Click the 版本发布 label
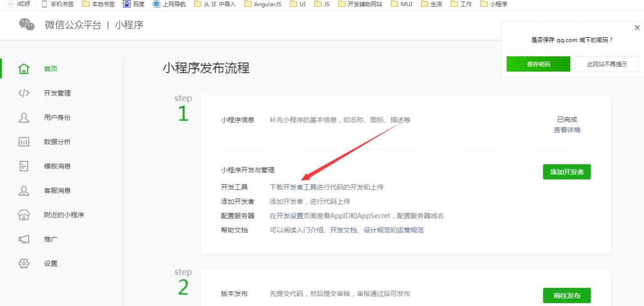Viewport: 644px width, 306px height. coord(234,293)
